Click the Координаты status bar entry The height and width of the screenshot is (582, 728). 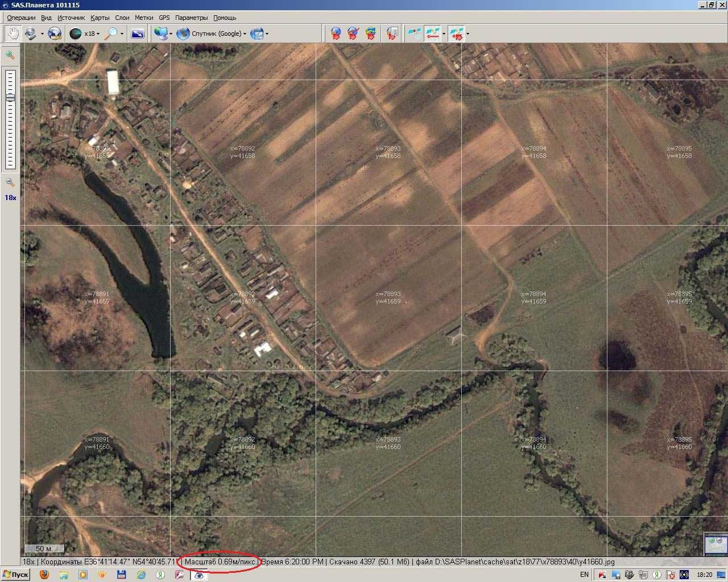coord(108,562)
